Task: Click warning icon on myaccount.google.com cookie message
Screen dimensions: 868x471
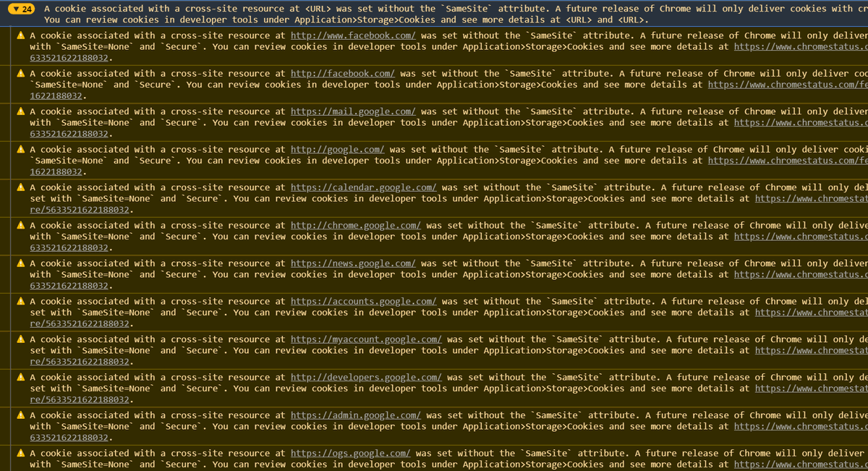Action: [21, 339]
